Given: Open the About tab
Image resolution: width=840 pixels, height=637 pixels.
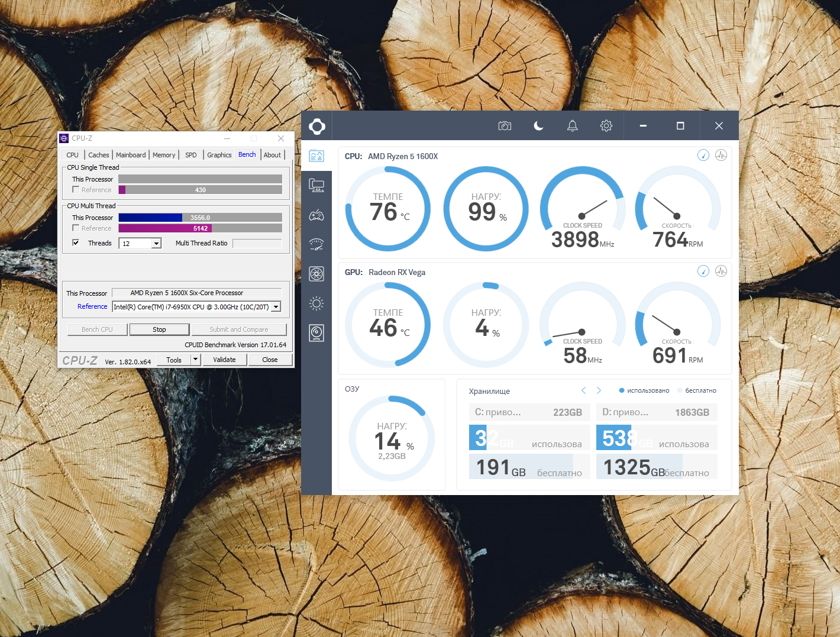Looking at the screenshot, I should click(273, 155).
